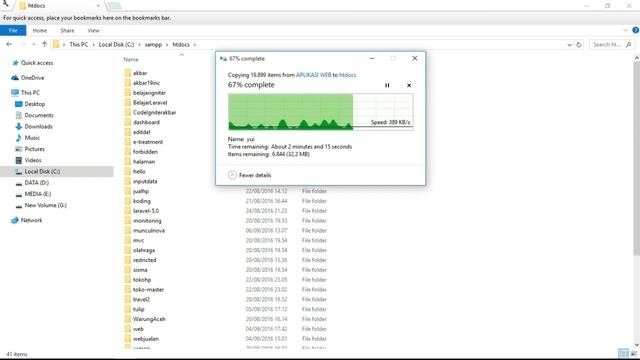The width and height of the screenshot is (640, 360).
Task: Select the forbidden folder
Action: (141, 152)
